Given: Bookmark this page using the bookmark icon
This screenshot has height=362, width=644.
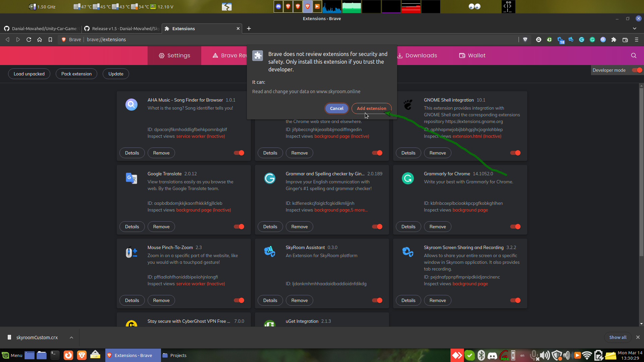Looking at the screenshot, I should pos(50,40).
